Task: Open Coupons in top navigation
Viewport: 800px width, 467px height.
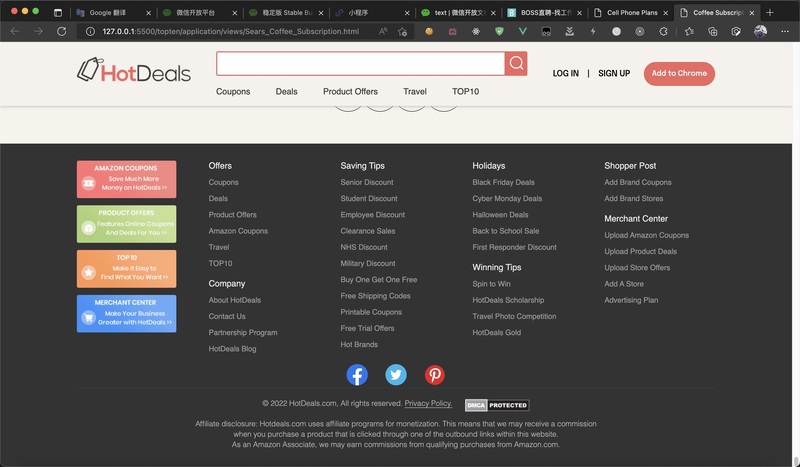Action: [233, 91]
